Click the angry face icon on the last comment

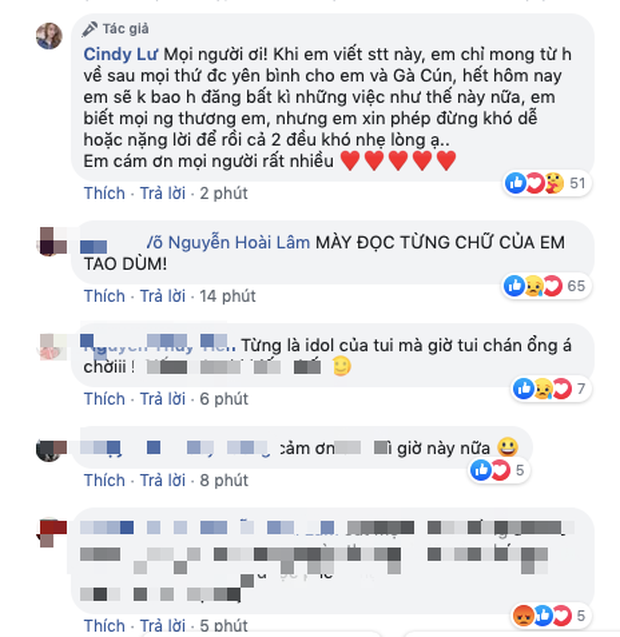523,615
